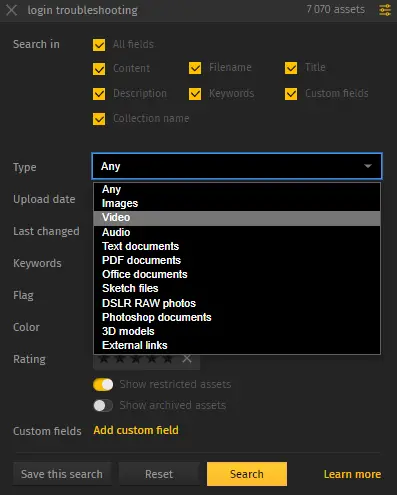Choose Images in the Type list

click(237, 203)
